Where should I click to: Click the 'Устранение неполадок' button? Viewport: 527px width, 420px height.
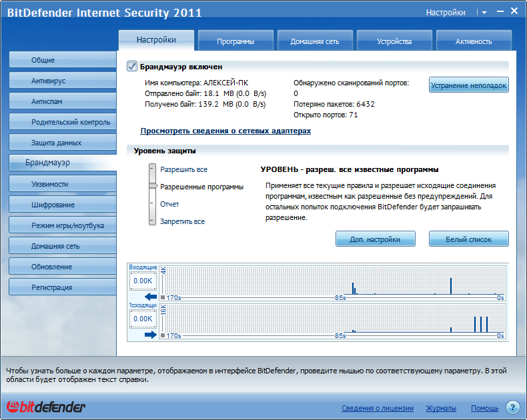(468, 85)
